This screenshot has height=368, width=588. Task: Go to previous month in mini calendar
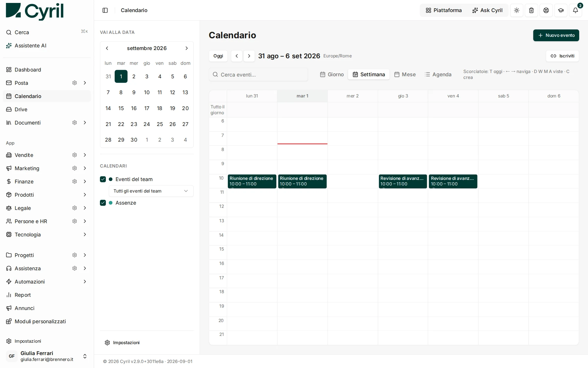[107, 48]
